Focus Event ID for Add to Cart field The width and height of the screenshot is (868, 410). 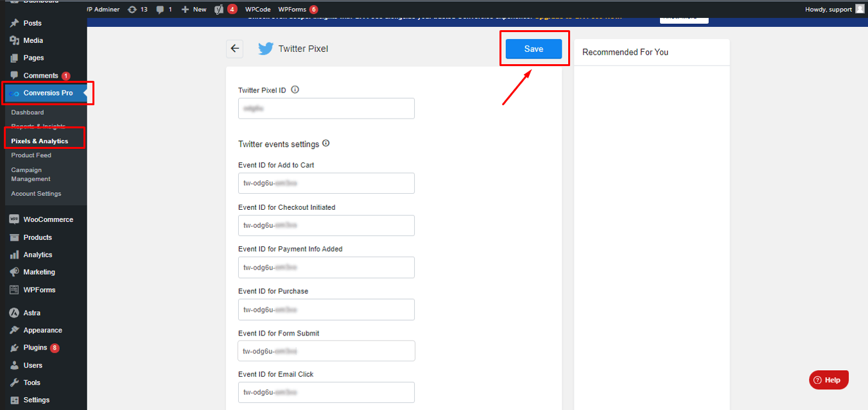[x=326, y=183]
